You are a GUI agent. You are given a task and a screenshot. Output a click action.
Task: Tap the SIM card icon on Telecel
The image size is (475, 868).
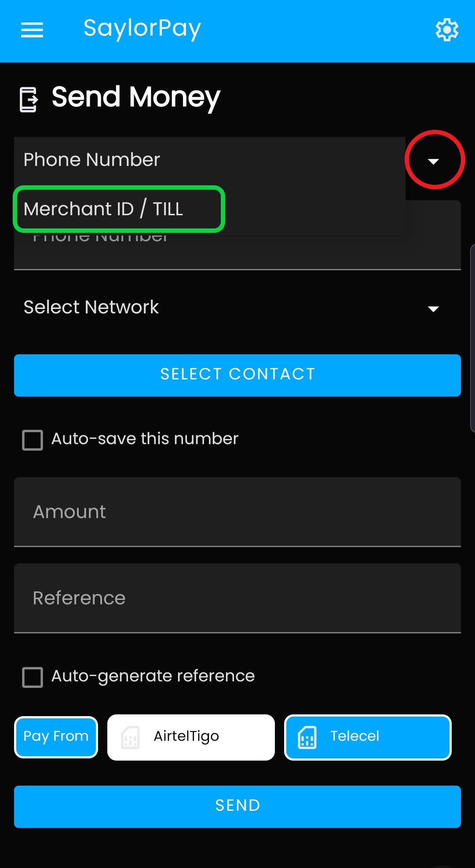[x=307, y=737]
